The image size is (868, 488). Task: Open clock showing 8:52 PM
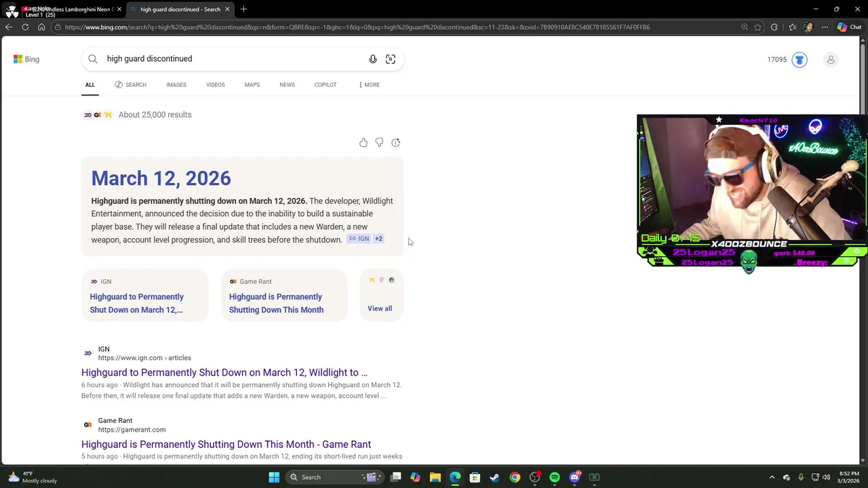point(848,477)
